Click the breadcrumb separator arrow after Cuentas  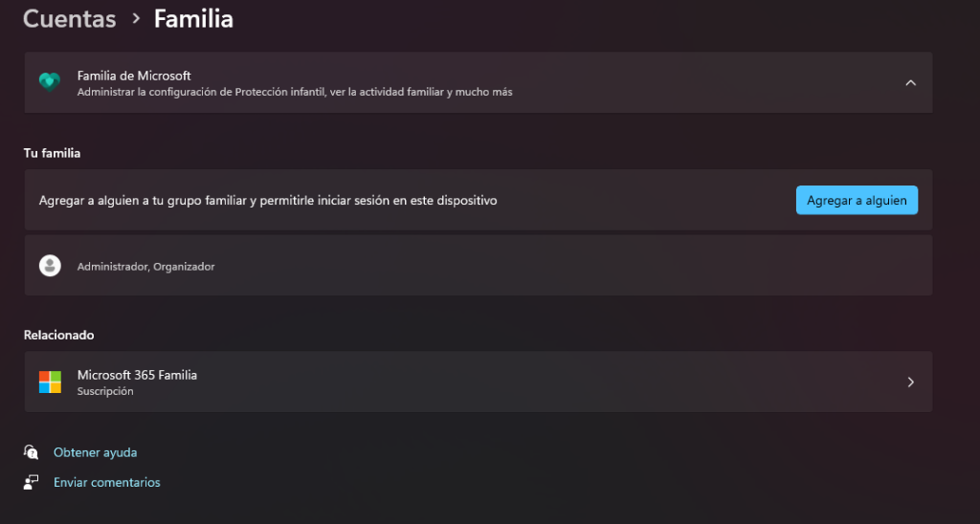[x=135, y=19]
